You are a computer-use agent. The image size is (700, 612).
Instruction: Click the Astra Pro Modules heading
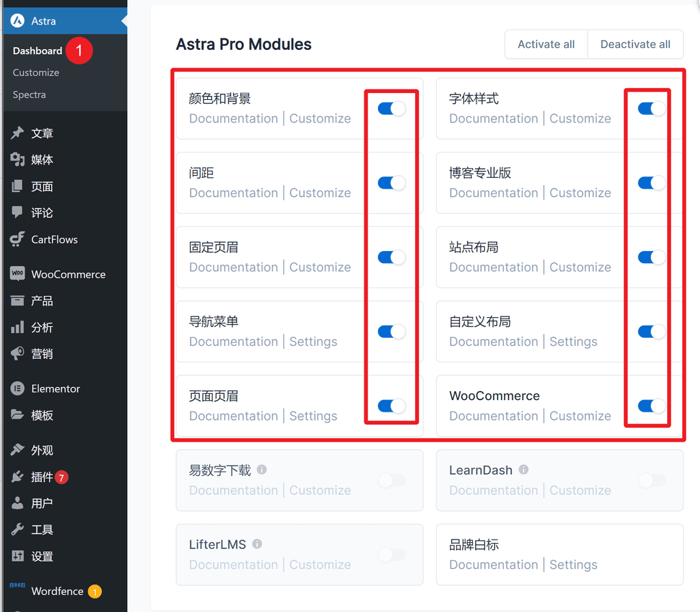point(243,44)
